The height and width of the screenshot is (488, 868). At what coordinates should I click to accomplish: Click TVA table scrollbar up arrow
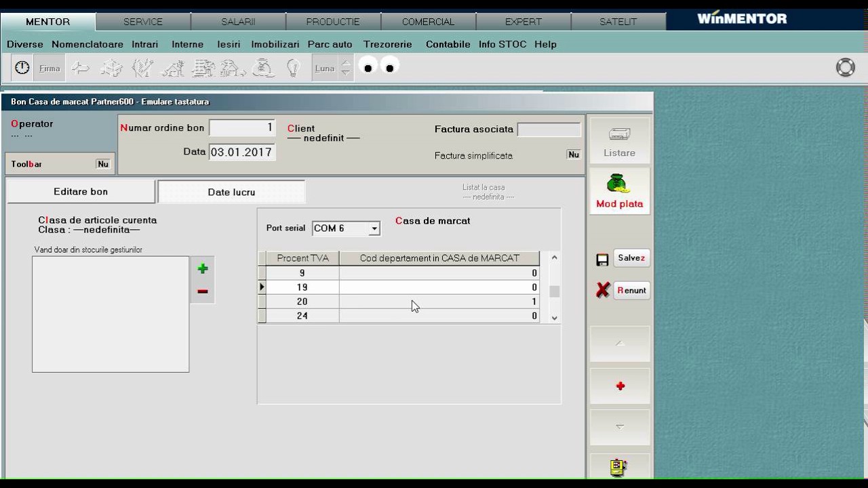click(x=554, y=258)
